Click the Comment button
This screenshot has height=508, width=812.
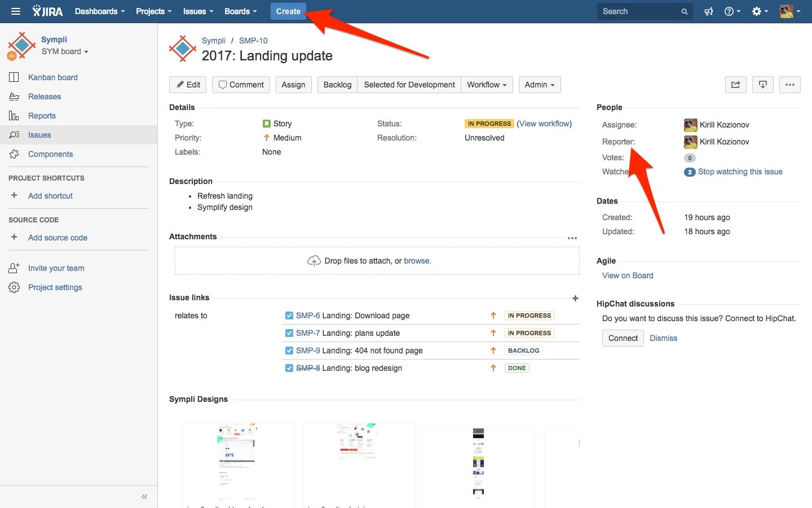pyautogui.click(x=241, y=85)
